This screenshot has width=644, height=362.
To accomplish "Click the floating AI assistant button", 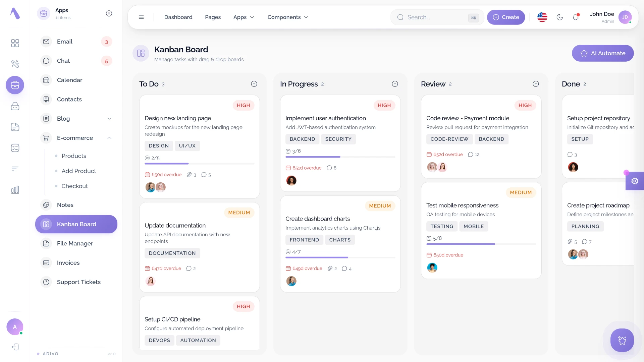I will tap(622, 340).
